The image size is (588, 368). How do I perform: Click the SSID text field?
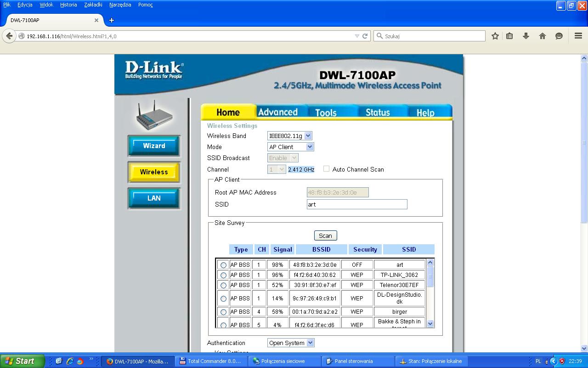(357, 204)
